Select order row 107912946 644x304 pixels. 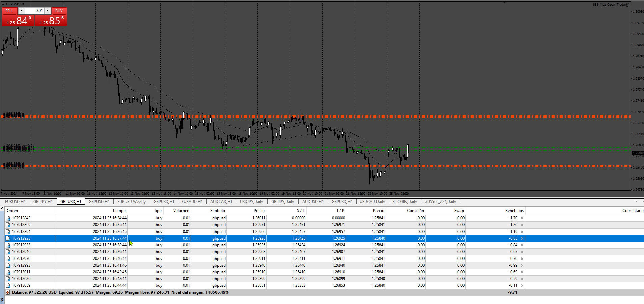pyautogui.click(x=324, y=252)
